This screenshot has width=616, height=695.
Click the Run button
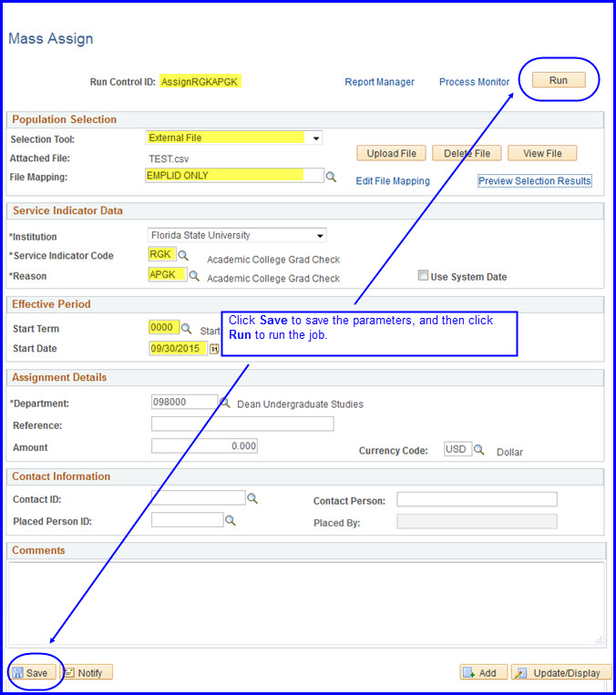[559, 80]
